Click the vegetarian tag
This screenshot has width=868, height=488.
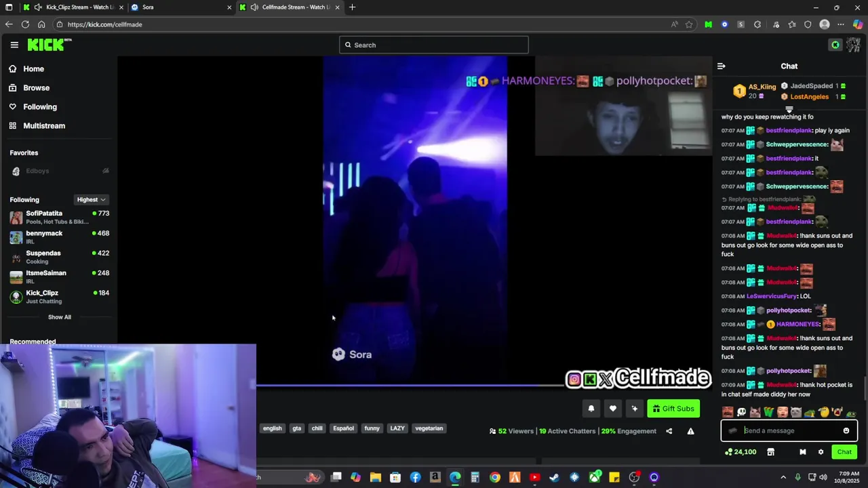tap(429, 428)
